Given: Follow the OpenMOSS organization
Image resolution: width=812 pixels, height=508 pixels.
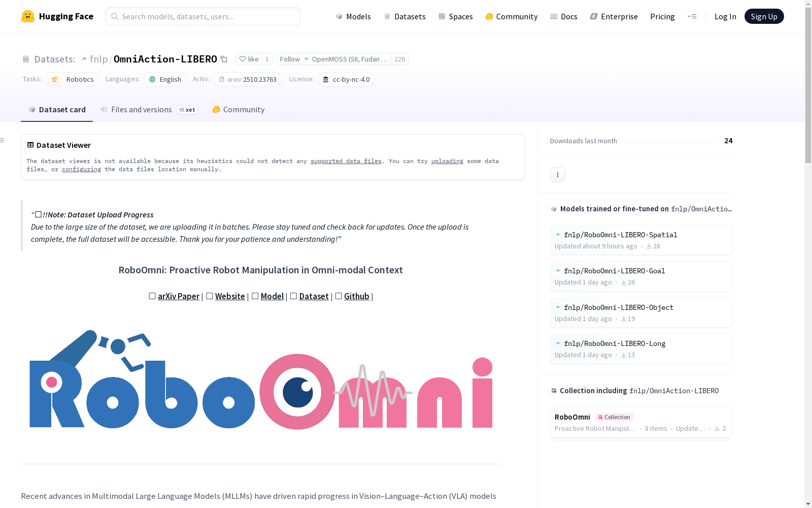Looking at the screenshot, I should click(x=334, y=59).
